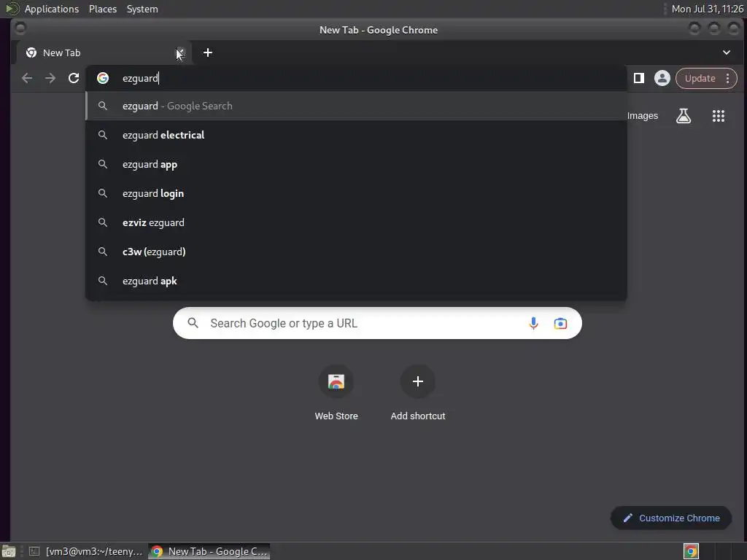Image resolution: width=747 pixels, height=560 pixels.
Task: Click search icon beside 'ezguard electrical'
Action: coord(102,135)
